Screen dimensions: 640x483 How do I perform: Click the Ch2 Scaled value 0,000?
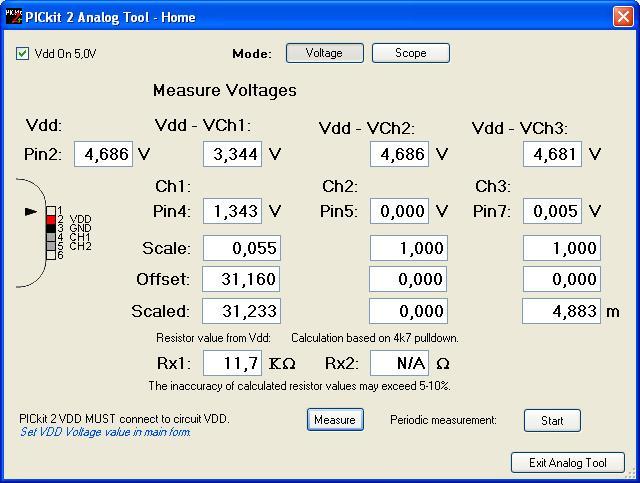click(x=409, y=311)
